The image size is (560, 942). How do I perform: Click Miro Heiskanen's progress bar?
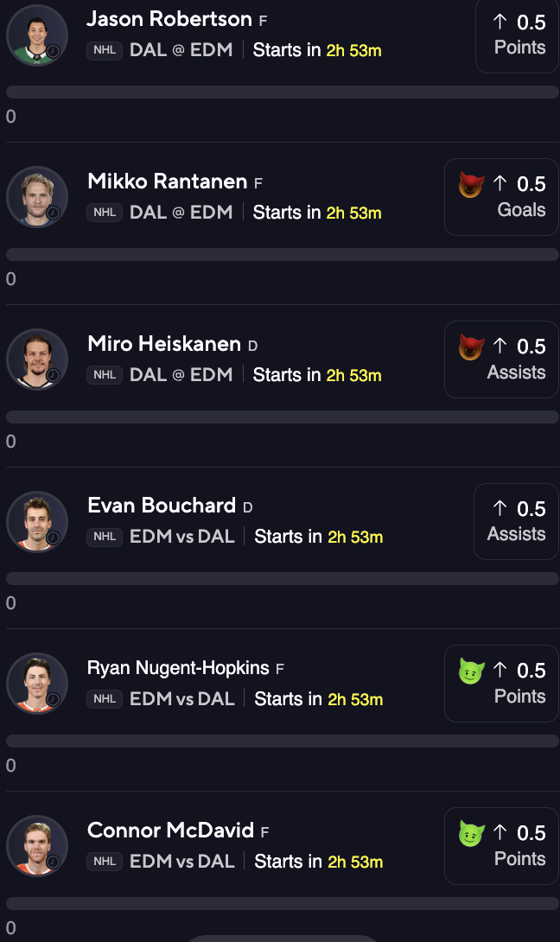coord(282,417)
